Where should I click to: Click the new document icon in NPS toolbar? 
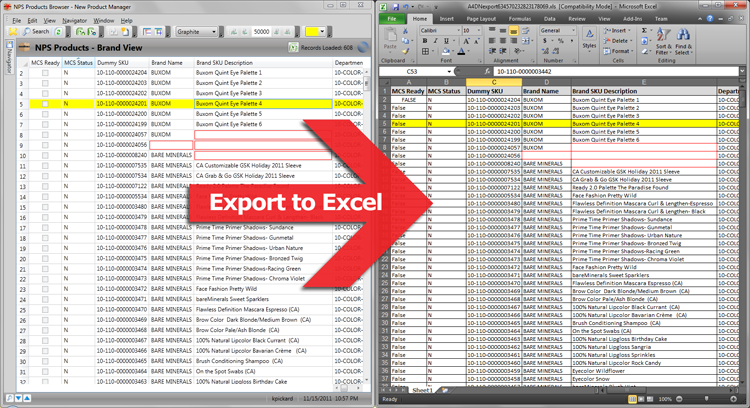pyautogui.click(x=125, y=32)
